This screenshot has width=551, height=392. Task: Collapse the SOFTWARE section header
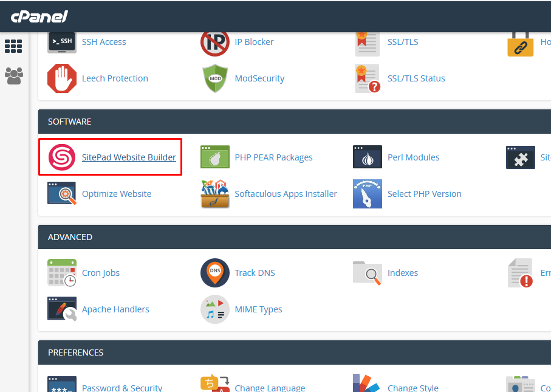tap(295, 122)
